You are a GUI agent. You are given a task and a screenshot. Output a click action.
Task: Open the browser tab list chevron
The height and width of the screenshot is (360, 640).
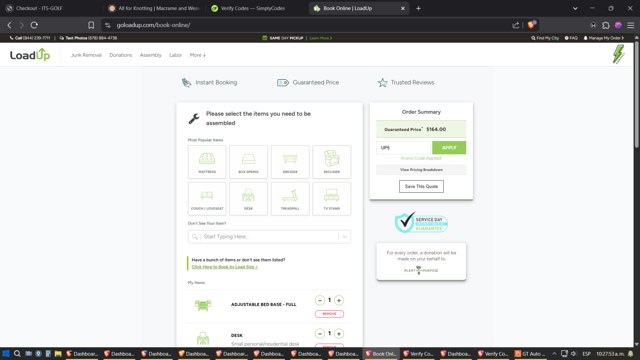pos(575,8)
